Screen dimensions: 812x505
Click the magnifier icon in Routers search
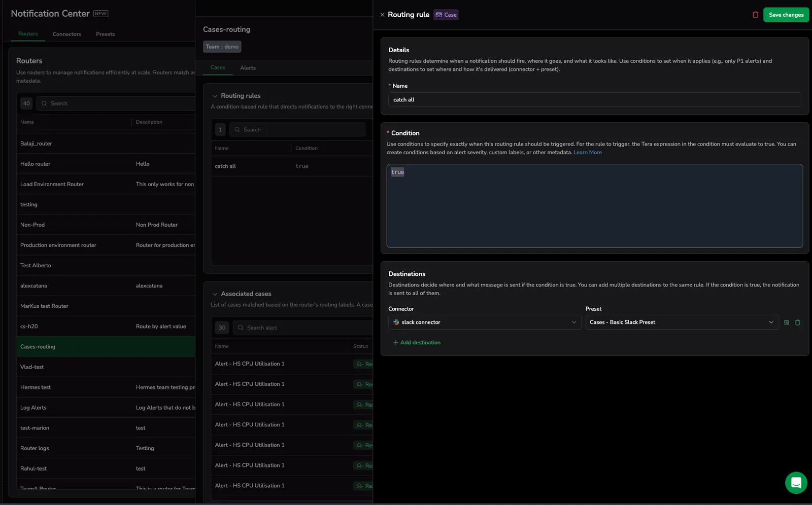pyautogui.click(x=44, y=103)
